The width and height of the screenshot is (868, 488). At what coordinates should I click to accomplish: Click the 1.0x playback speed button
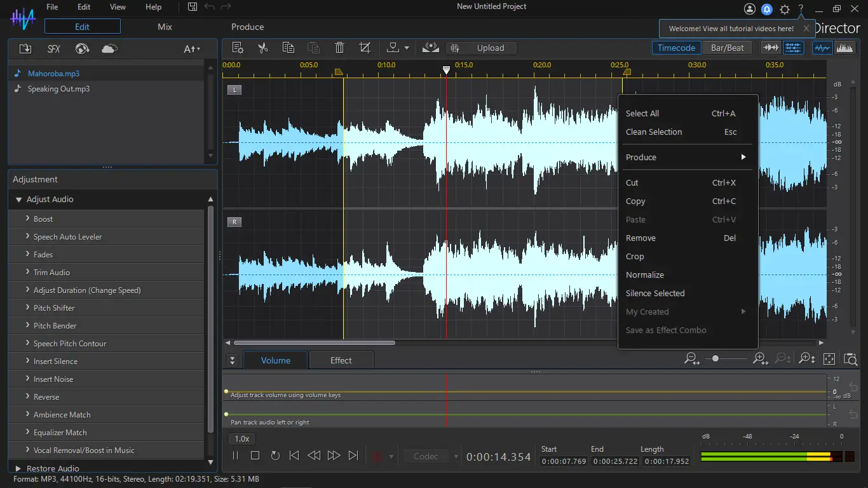click(x=242, y=438)
